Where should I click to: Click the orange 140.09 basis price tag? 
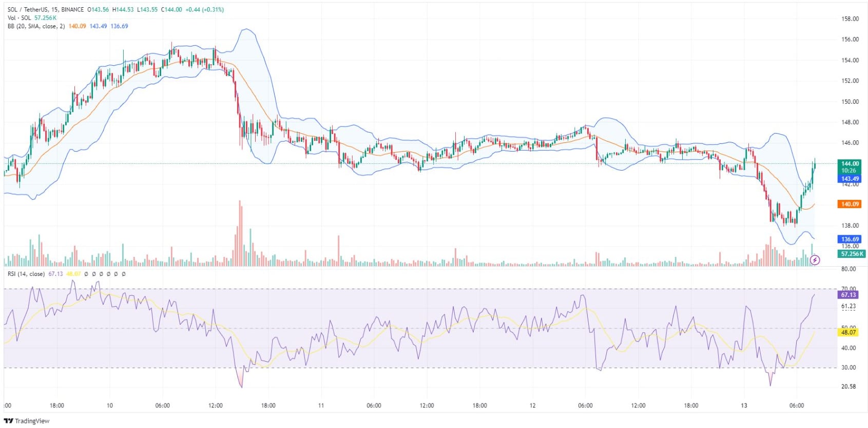[850, 204]
